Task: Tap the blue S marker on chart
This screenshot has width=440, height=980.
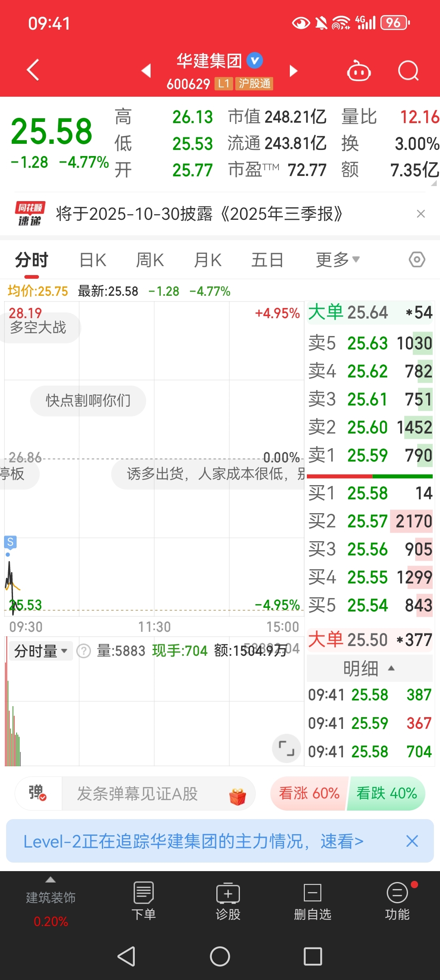Action: 10,542
